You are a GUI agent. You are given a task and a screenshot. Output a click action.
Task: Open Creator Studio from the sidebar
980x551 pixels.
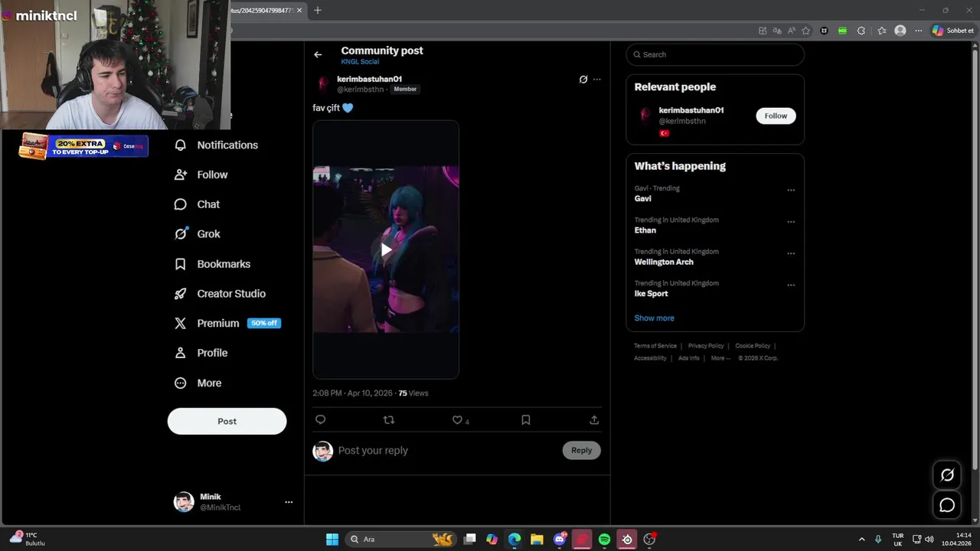click(220, 294)
